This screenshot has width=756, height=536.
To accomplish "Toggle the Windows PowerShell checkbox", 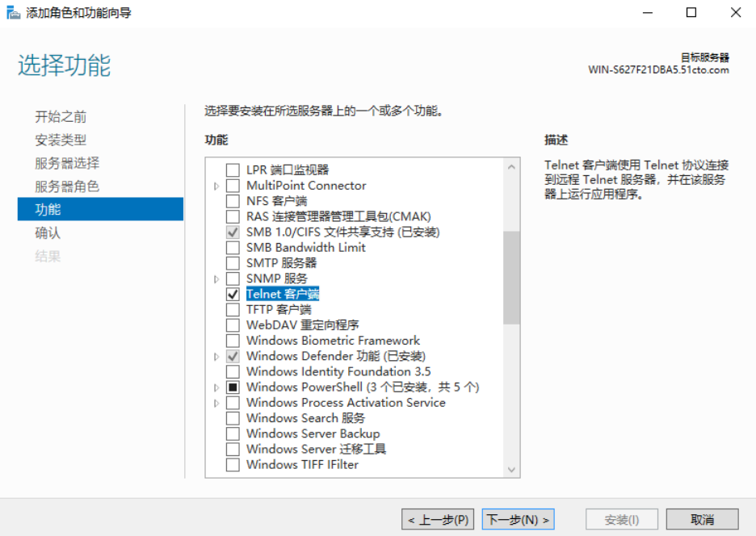I will pyautogui.click(x=233, y=387).
